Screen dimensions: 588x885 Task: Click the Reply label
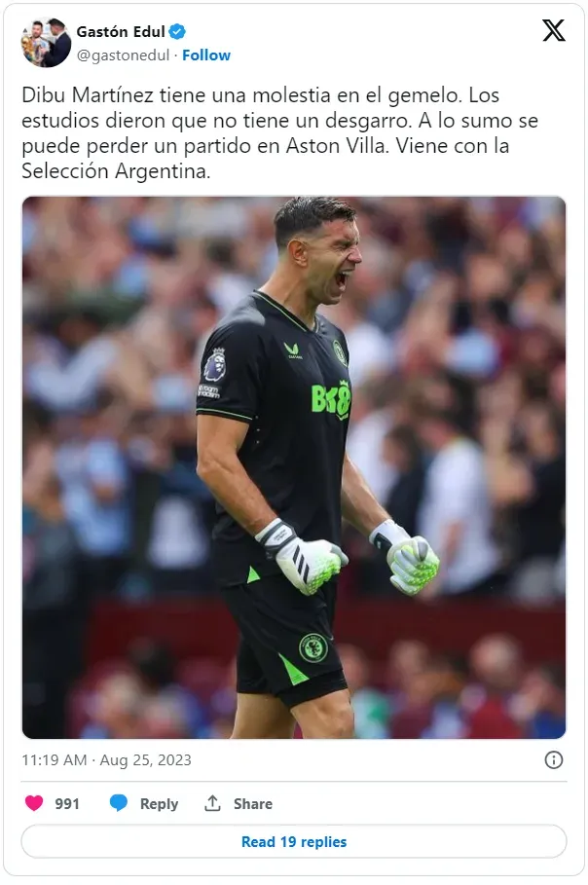pyautogui.click(x=159, y=804)
